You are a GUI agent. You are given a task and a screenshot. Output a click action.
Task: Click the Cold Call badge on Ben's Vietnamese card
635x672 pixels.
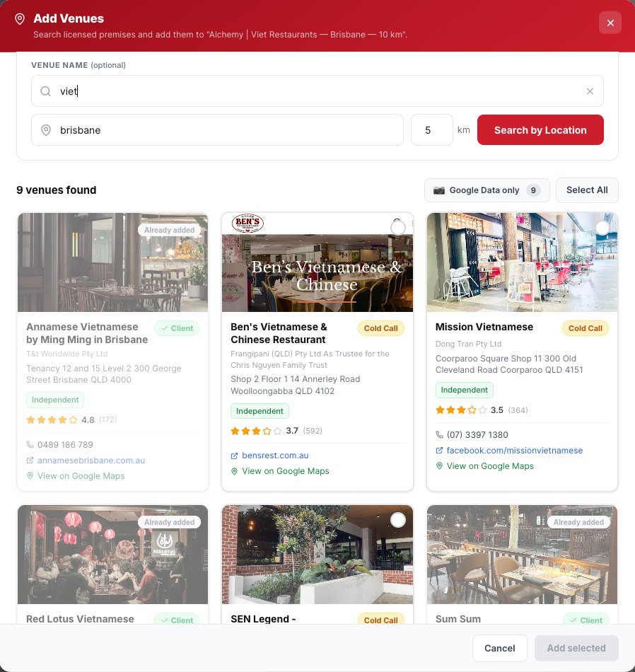(380, 328)
